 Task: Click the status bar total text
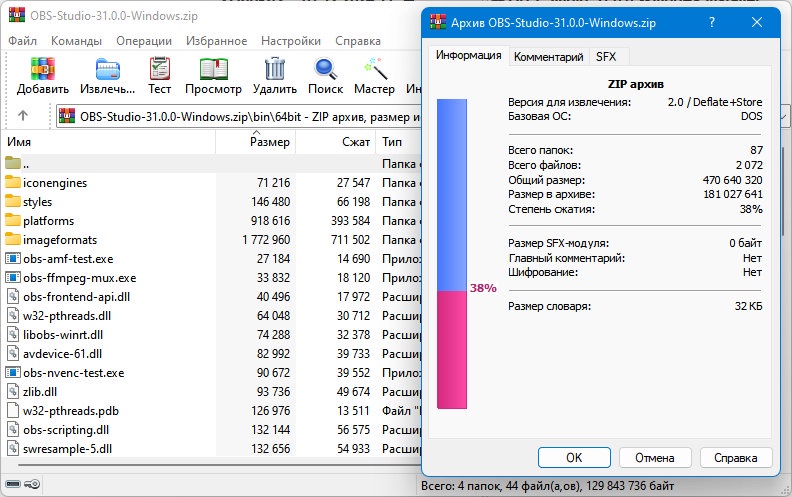548,486
